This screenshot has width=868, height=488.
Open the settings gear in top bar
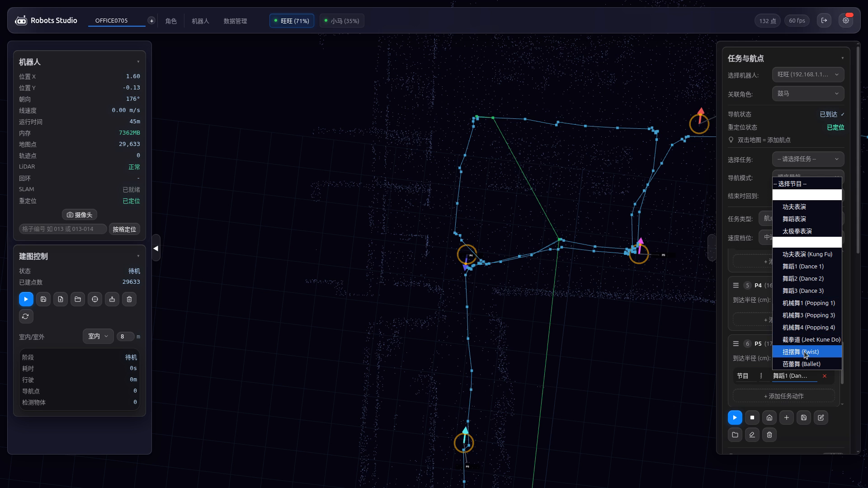coord(846,20)
